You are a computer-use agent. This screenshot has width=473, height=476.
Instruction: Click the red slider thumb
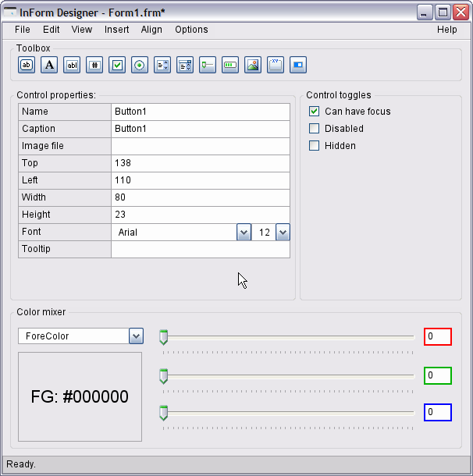(163, 337)
